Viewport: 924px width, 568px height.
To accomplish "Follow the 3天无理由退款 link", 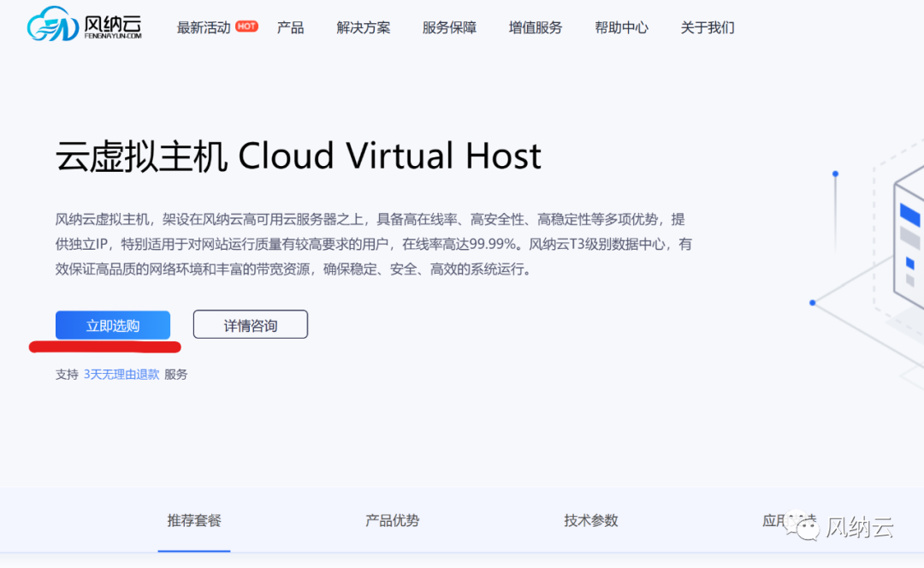I will [x=121, y=374].
